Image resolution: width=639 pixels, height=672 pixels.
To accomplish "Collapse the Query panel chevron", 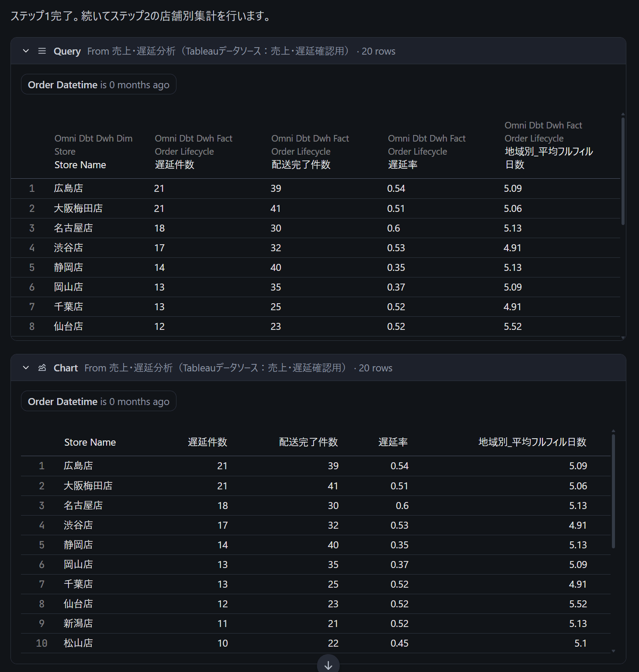I will 26,51.
